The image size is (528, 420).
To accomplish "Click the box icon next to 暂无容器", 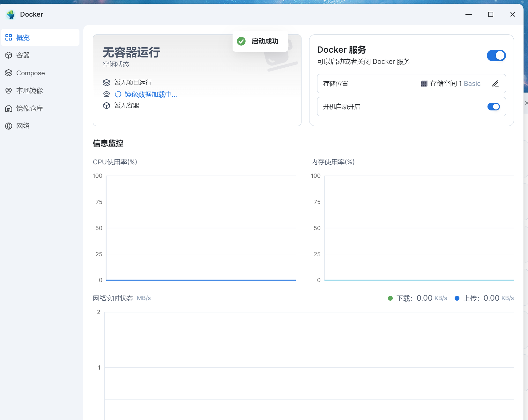I will point(107,105).
